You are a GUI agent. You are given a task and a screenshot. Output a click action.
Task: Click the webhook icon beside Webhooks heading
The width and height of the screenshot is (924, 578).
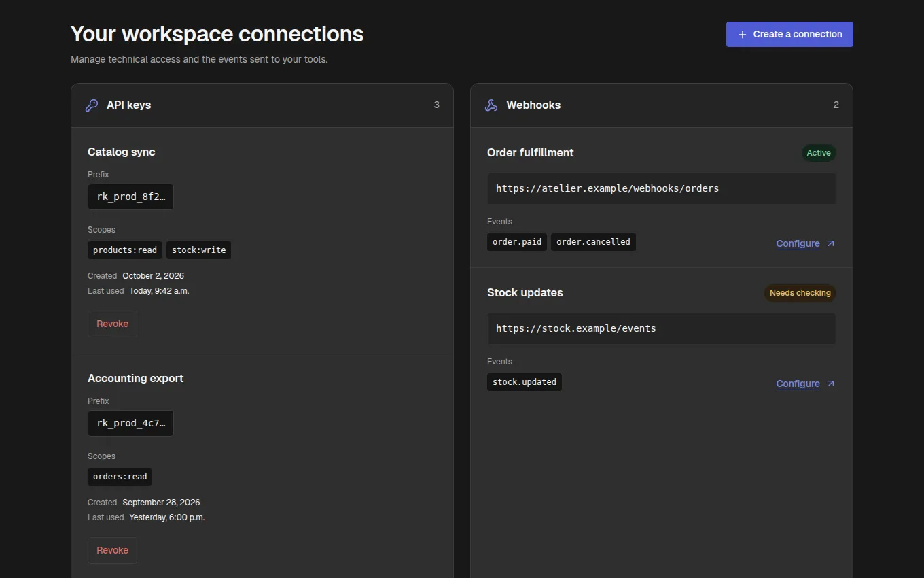pyautogui.click(x=491, y=105)
